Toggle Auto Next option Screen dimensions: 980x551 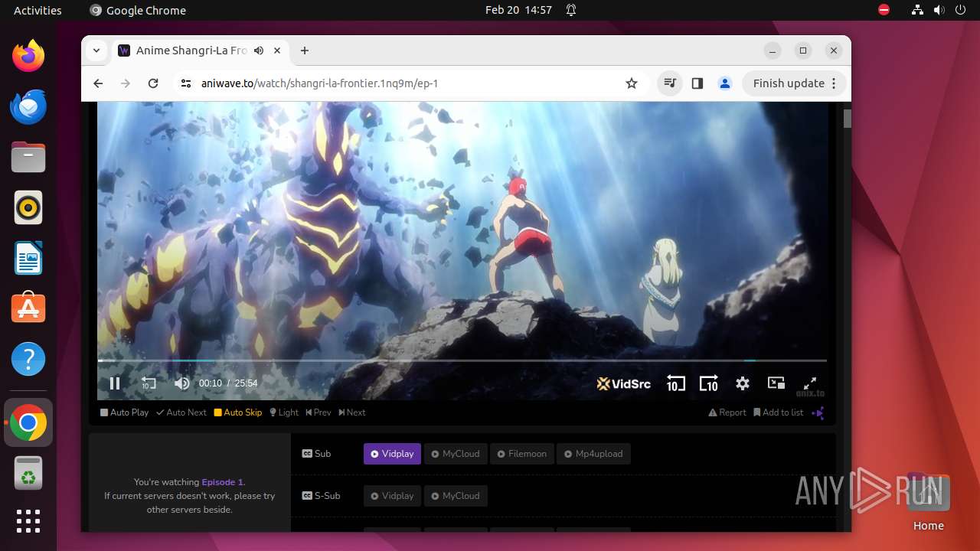[x=181, y=412]
